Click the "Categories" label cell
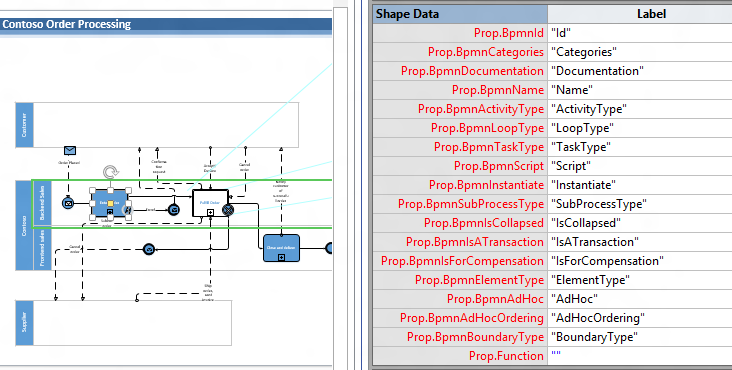Screen dimensions: 732x370 640,52
